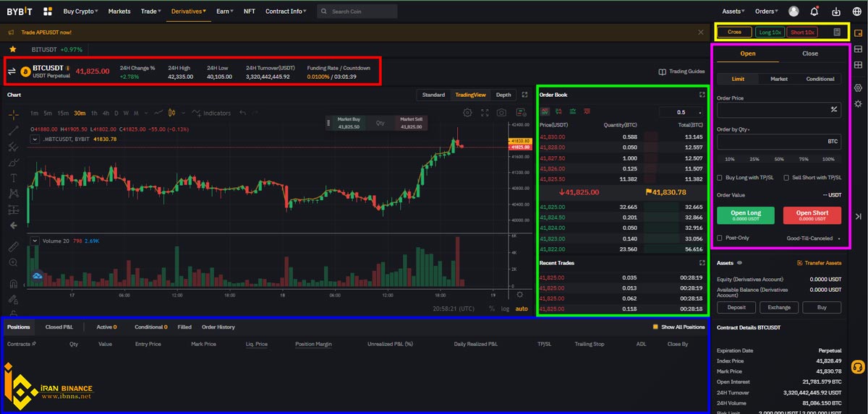Click the user profile avatar icon
868x414 pixels.
pyautogui.click(x=794, y=12)
